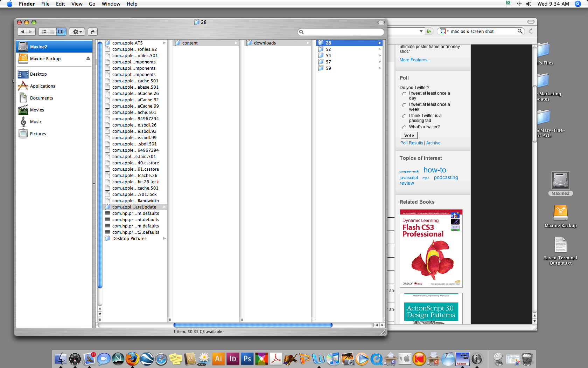Open Stickies from the Dock
This screenshot has width=588, height=368.
pyautogui.click(x=175, y=359)
